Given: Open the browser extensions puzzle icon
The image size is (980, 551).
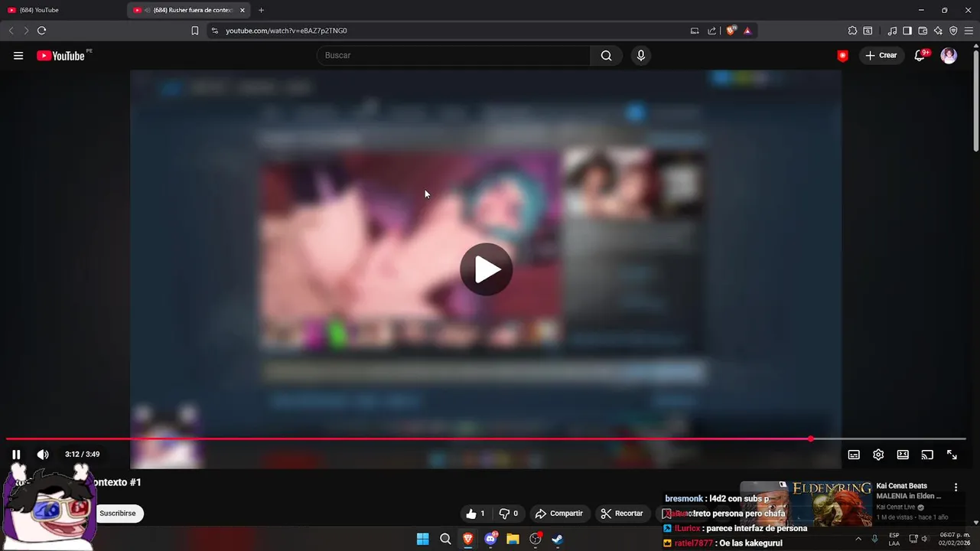Looking at the screenshot, I should [852, 31].
